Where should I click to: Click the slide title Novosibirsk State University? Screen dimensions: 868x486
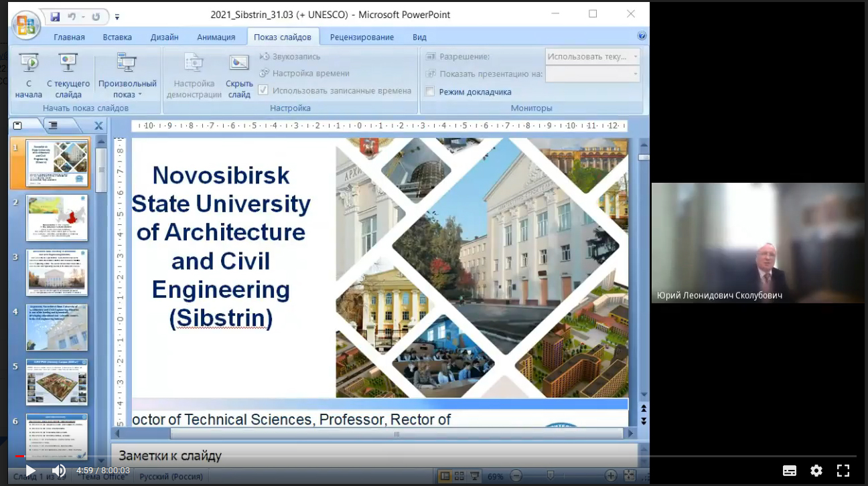pos(221,246)
